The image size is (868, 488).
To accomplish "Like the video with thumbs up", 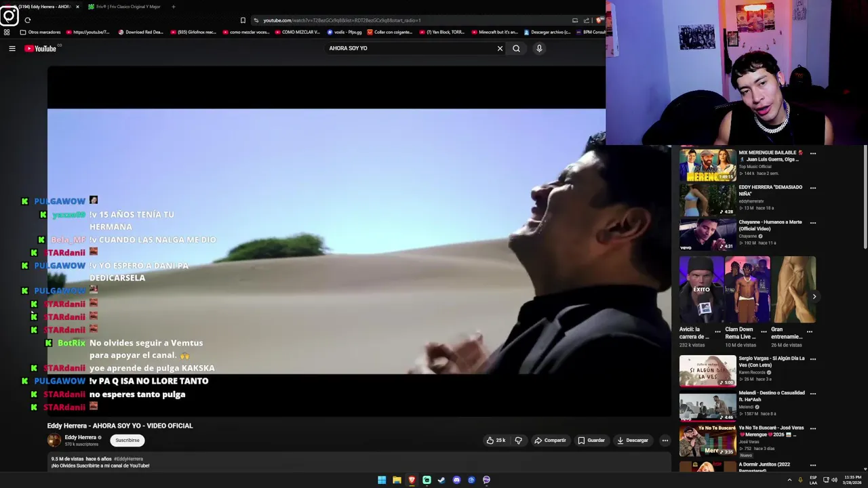I will [x=496, y=441].
